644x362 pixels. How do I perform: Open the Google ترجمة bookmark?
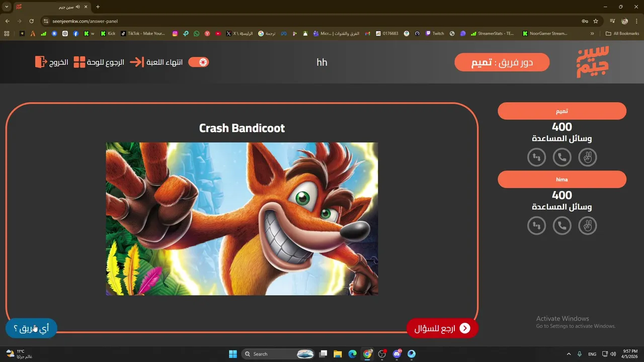point(267,34)
